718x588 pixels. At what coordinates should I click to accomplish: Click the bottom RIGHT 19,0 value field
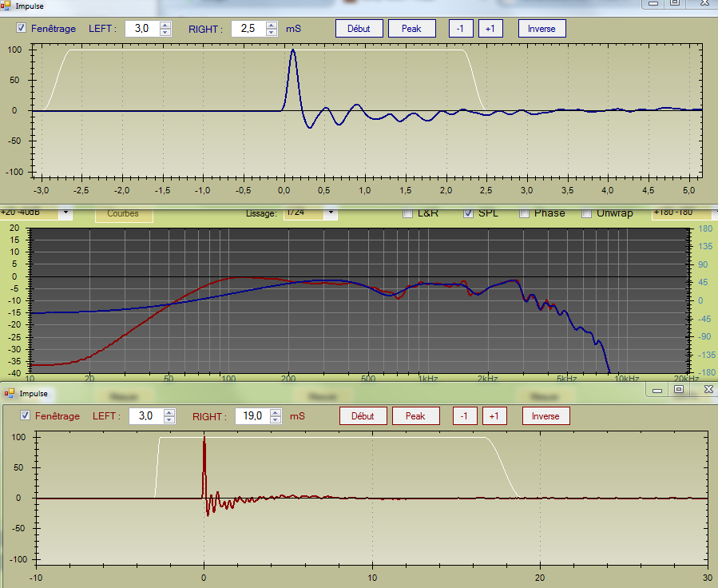[x=252, y=416]
